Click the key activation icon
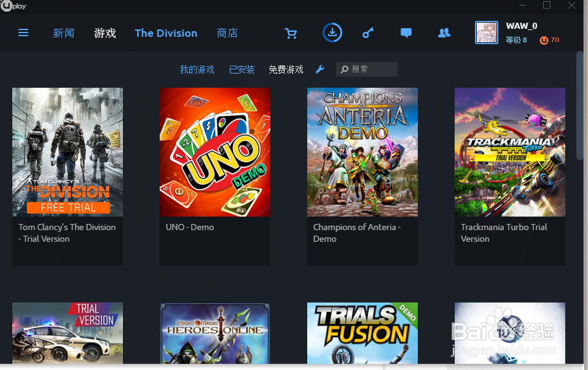The width and height of the screenshot is (588, 370). (x=368, y=33)
